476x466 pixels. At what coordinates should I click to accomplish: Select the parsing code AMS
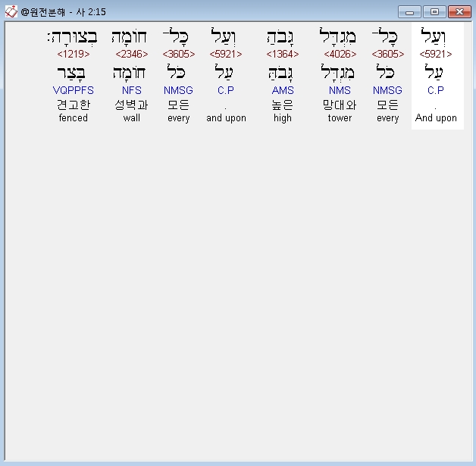point(283,90)
